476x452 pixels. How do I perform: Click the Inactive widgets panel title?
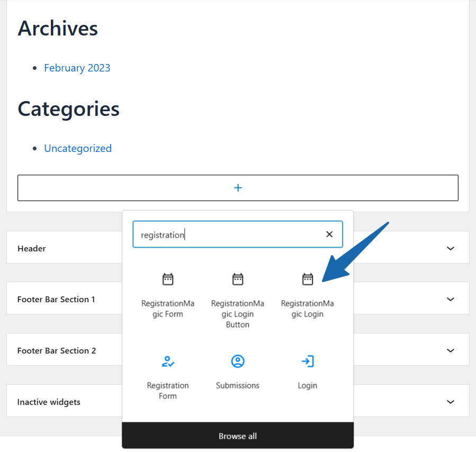[x=49, y=402]
